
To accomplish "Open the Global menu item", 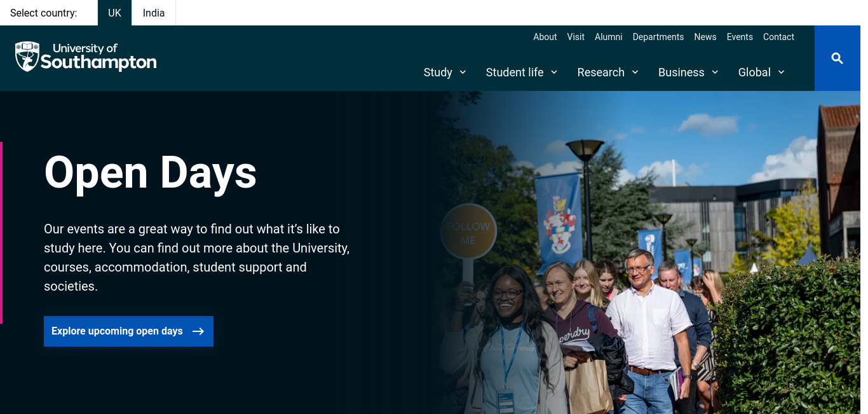I will click(x=754, y=72).
